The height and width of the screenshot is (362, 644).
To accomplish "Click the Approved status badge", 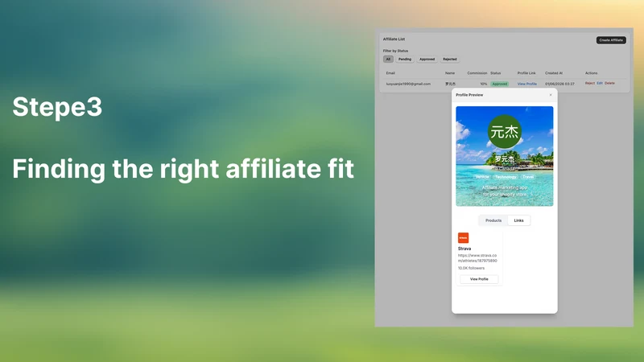I will [x=500, y=84].
